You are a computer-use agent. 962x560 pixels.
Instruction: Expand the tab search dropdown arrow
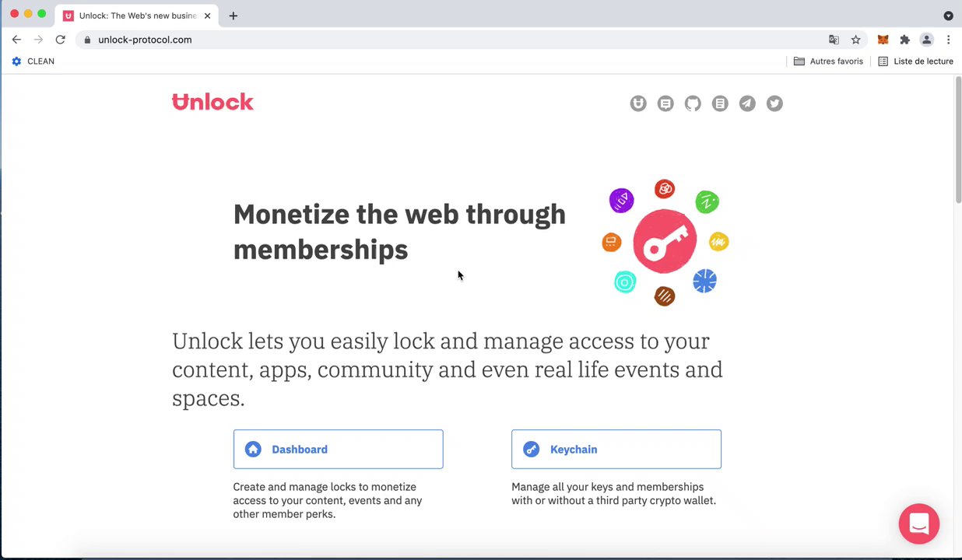click(x=948, y=16)
